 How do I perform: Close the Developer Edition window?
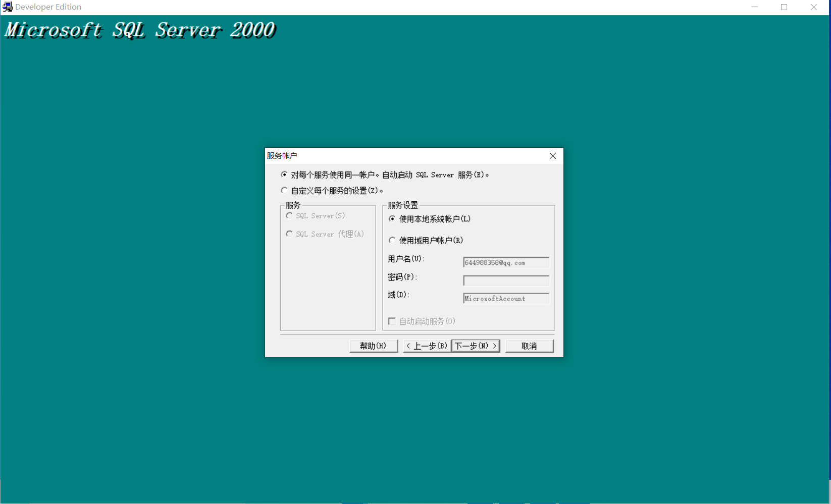(x=814, y=7)
